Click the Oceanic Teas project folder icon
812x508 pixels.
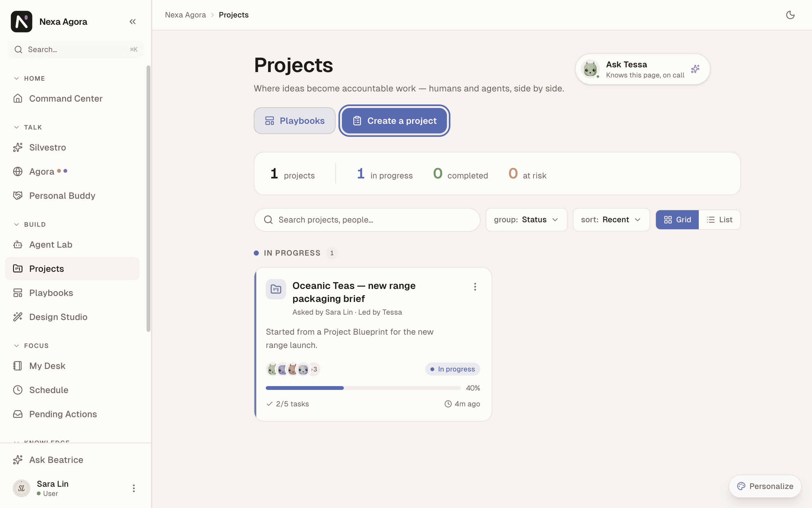click(x=276, y=289)
